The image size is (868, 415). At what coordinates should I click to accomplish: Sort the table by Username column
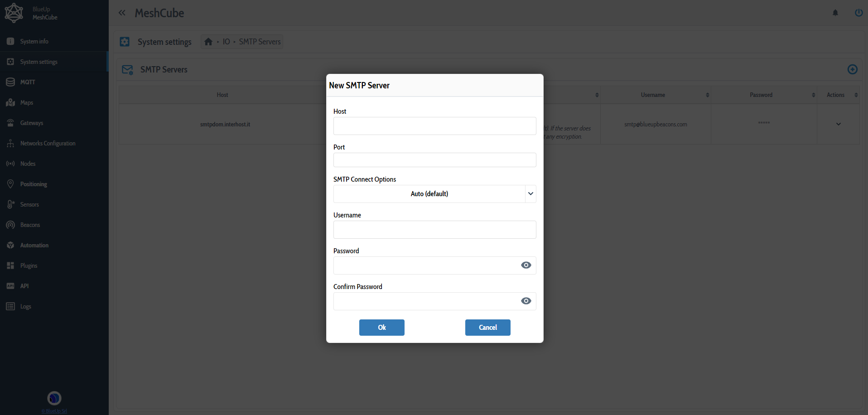[707, 95]
